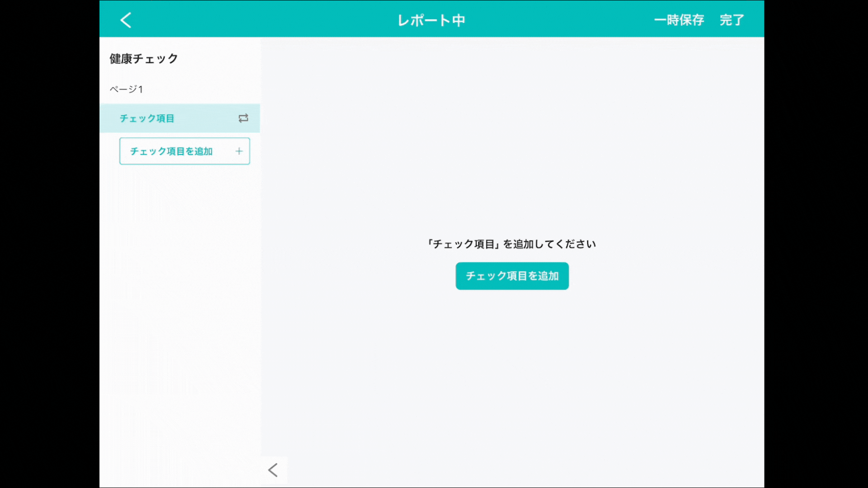868x488 pixels.
Task: Click the blank header area left of 一時保存
Action: 565,20
